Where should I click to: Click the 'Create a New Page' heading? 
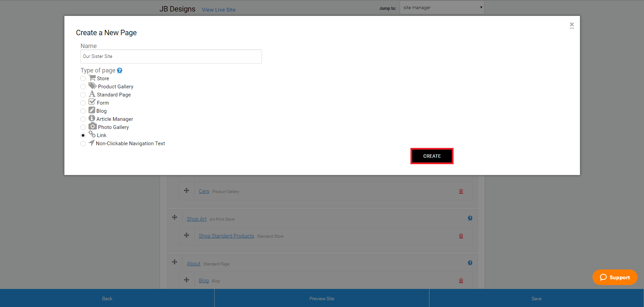click(x=106, y=33)
